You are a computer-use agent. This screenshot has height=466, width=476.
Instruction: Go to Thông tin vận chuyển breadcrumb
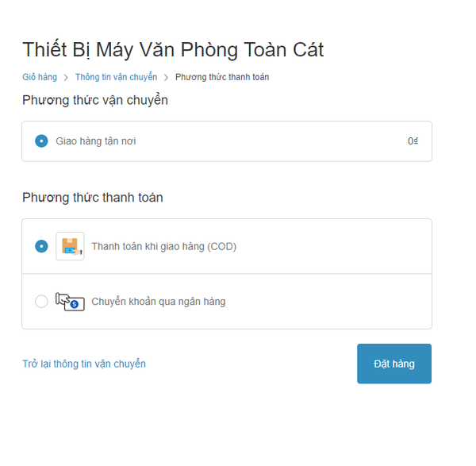(x=117, y=77)
